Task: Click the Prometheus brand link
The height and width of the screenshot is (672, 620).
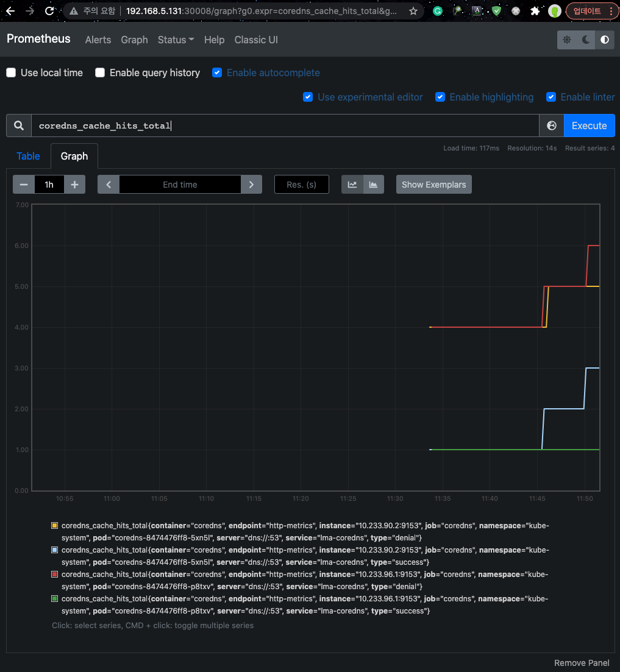Action: (x=38, y=38)
